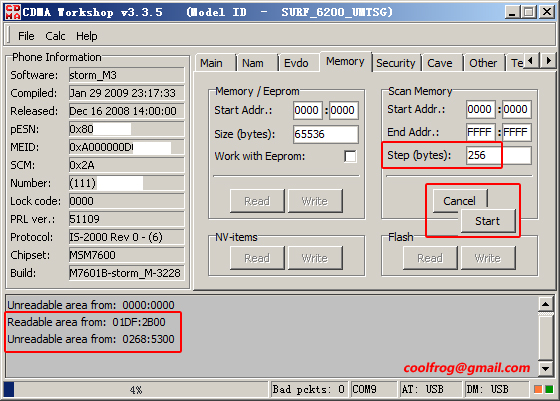Open the Calc menu

coord(55,36)
